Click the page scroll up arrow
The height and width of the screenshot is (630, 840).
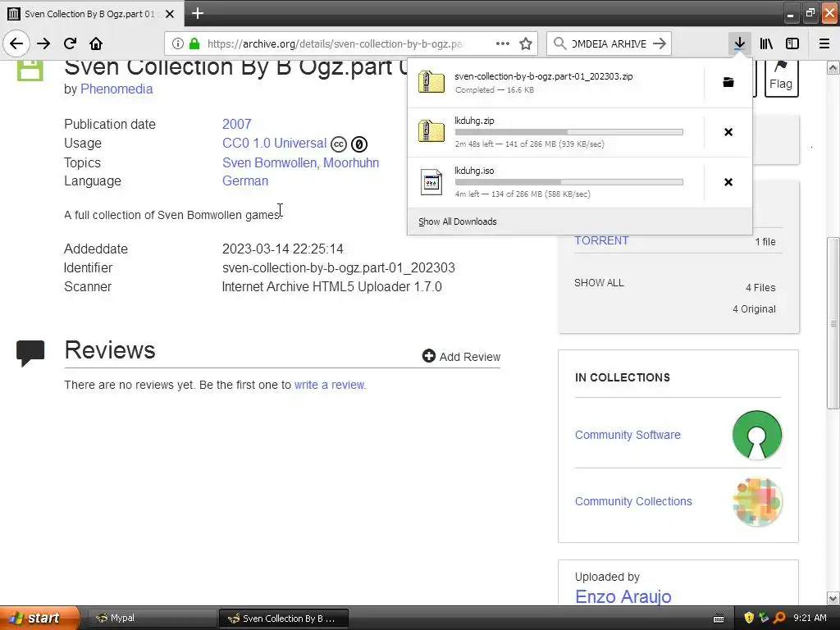(x=833, y=67)
